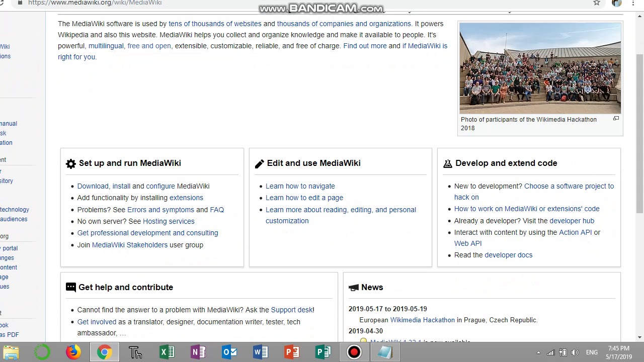Open the 'tens of thousands of websites' link
The image size is (644, 362).
pyautogui.click(x=215, y=24)
